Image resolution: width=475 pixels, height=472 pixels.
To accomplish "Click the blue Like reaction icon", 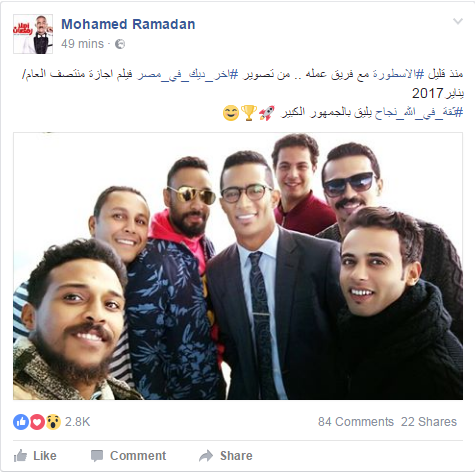I will (21, 422).
